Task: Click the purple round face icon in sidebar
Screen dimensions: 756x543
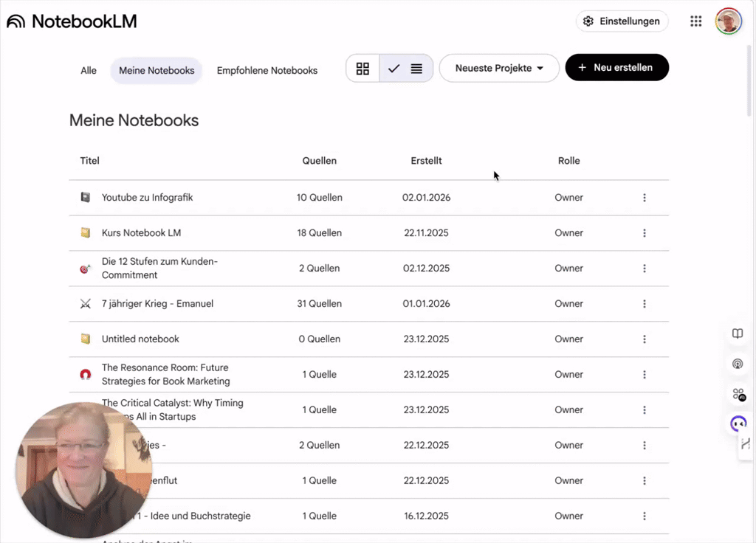Action: click(738, 424)
